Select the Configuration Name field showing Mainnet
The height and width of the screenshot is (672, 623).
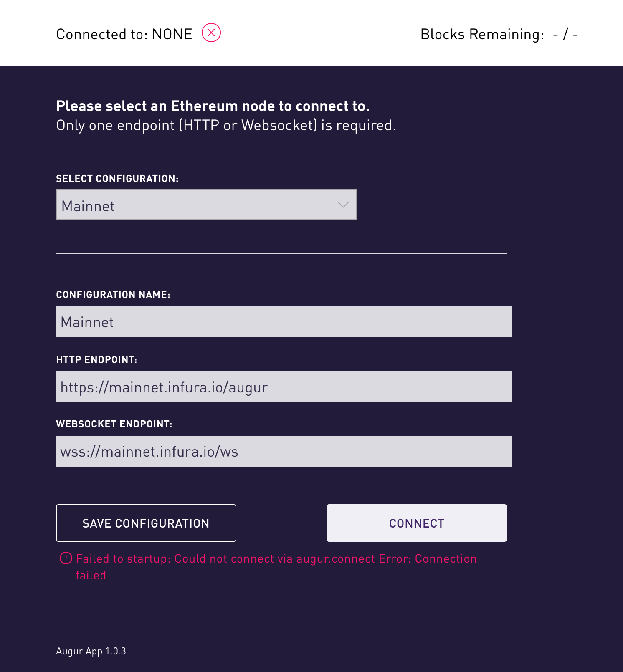click(284, 321)
